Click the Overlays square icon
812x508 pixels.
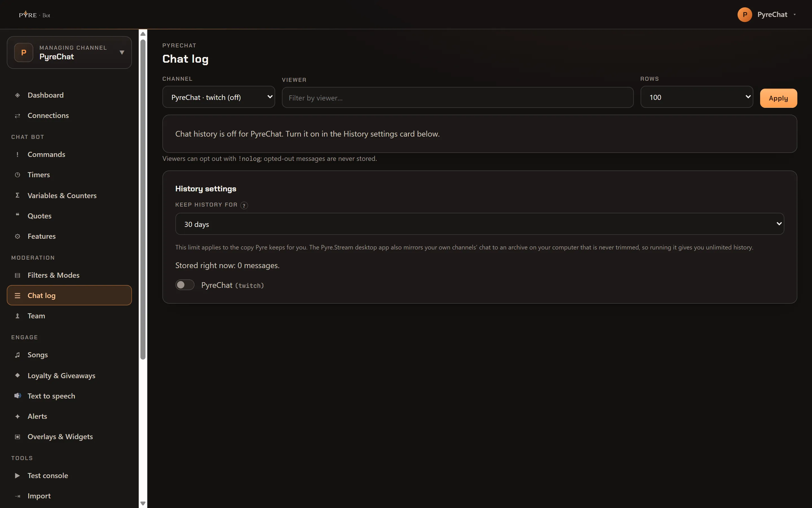pyautogui.click(x=17, y=437)
